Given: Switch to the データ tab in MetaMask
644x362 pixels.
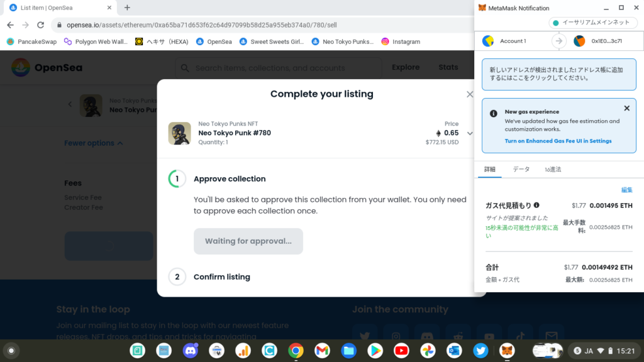Looking at the screenshot, I should pos(521,170).
